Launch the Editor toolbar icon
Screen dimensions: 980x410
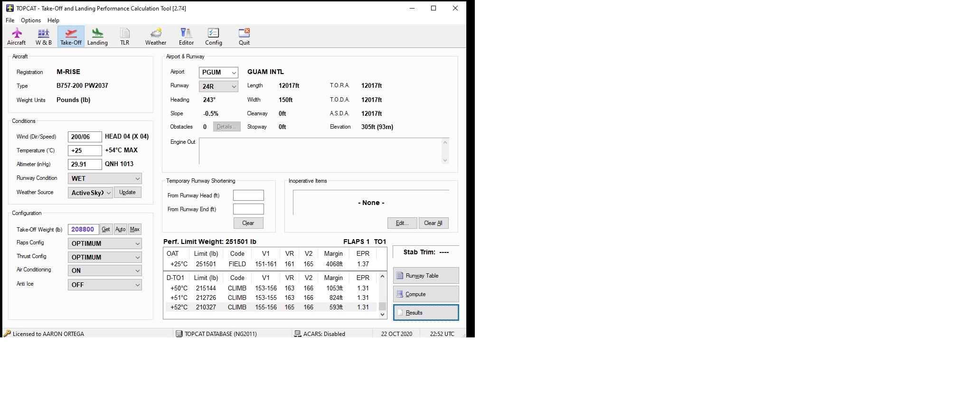tap(186, 37)
